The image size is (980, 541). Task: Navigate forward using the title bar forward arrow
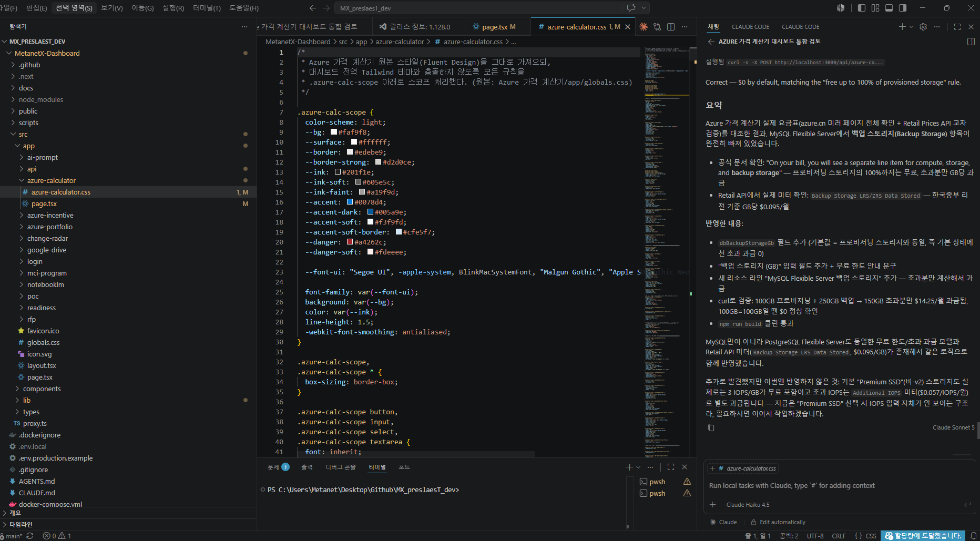[326, 8]
